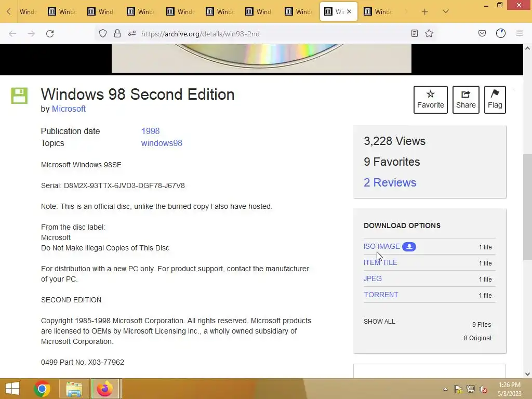Click the scrollbar up arrow
The width and height of the screenshot is (532, 399).
click(x=527, y=48)
